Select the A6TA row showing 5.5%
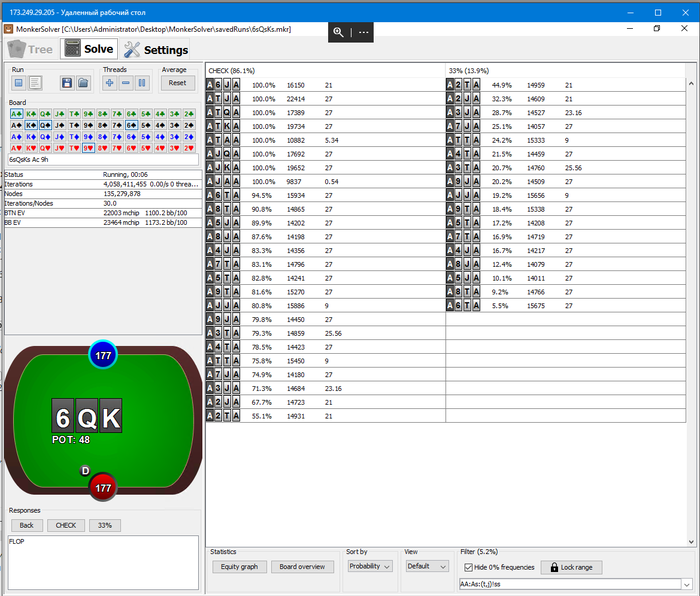The height and width of the screenshot is (596, 700). click(565, 305)
